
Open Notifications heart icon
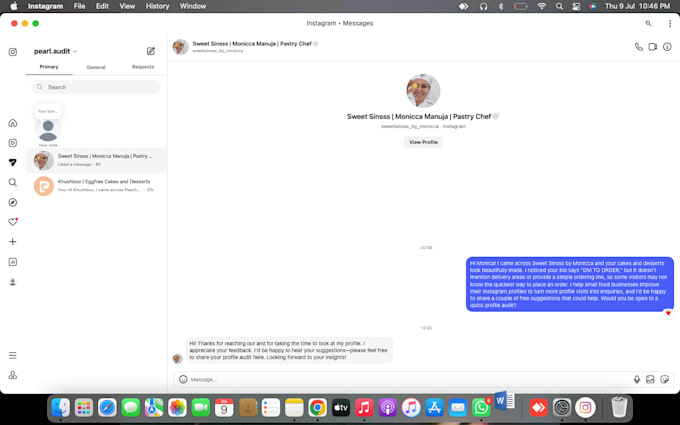13,222
